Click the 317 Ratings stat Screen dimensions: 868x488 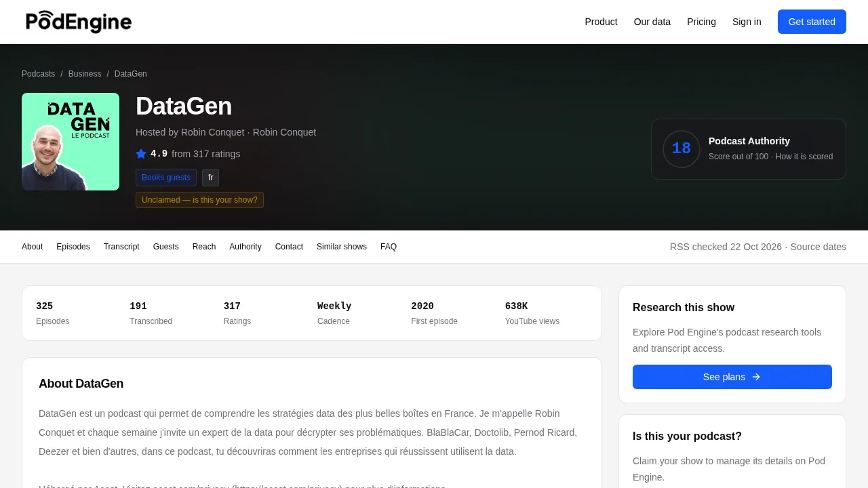(237, 313)
